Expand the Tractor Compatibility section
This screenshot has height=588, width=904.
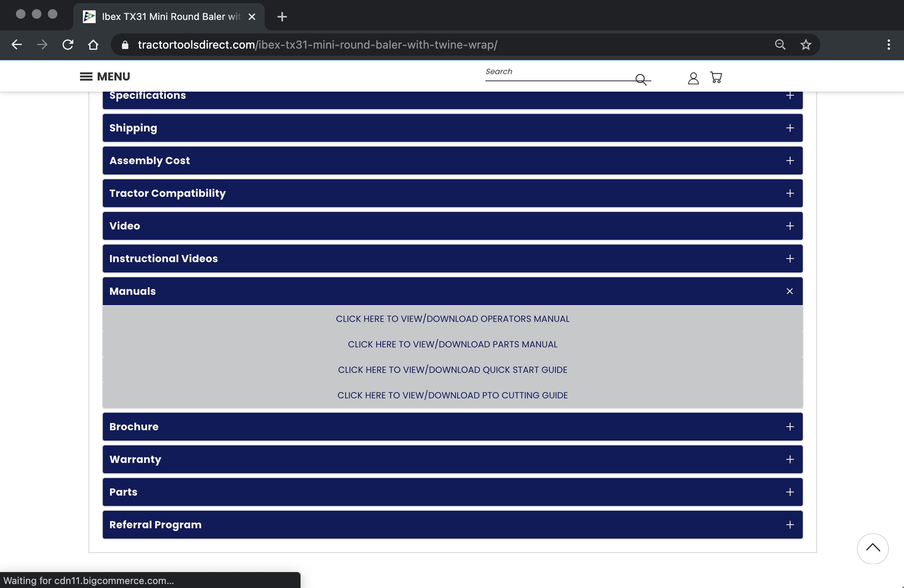(790, 193)
